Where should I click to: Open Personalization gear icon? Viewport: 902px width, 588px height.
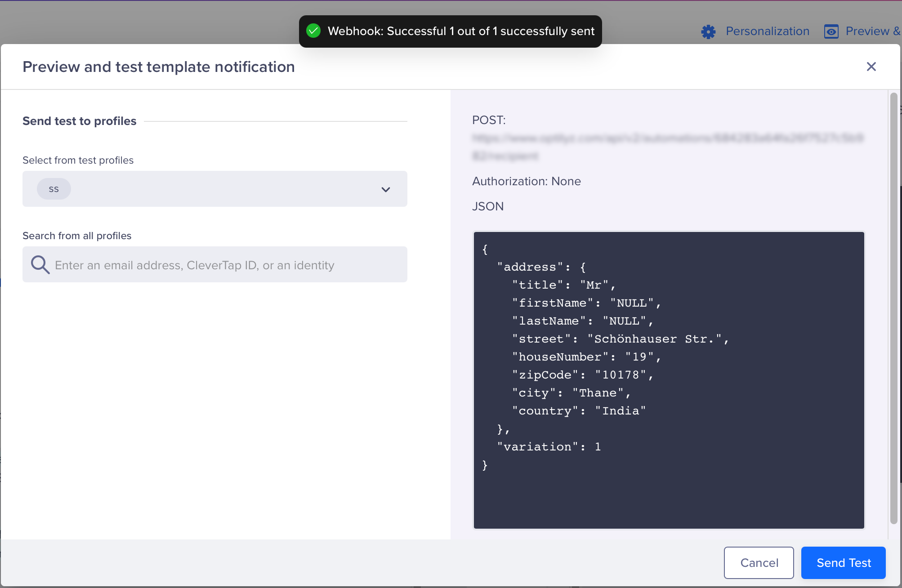(708, 31)
